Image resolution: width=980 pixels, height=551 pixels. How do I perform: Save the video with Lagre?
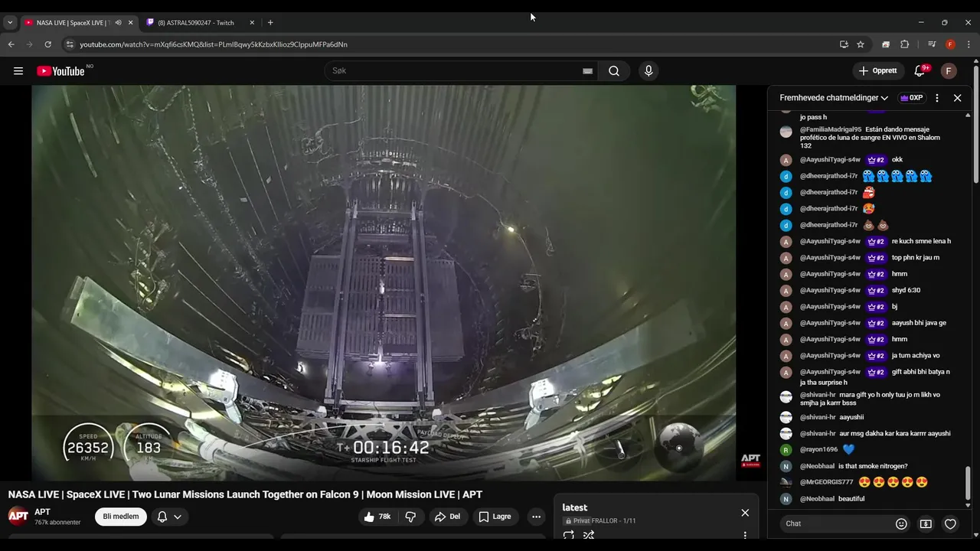495,517
